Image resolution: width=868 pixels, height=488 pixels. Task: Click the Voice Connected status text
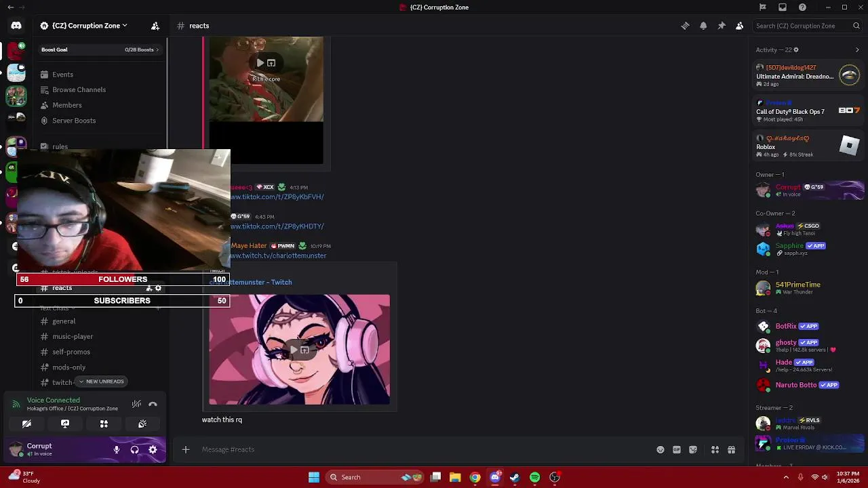[54, 401]
